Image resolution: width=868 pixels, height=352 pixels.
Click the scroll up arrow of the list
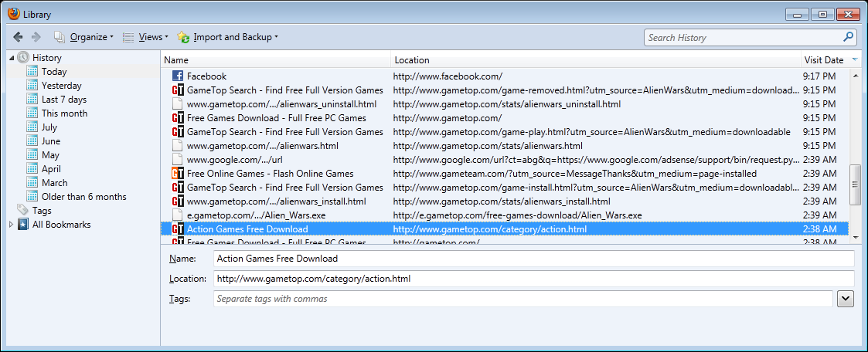856,75
